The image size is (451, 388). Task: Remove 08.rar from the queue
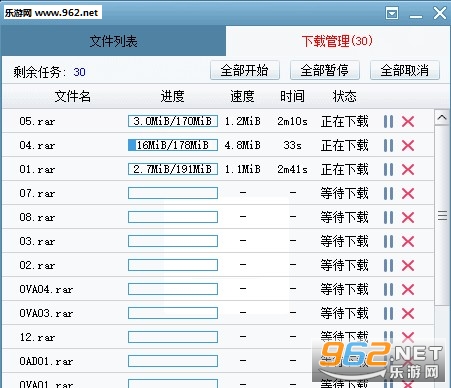[x=408, y=217]
